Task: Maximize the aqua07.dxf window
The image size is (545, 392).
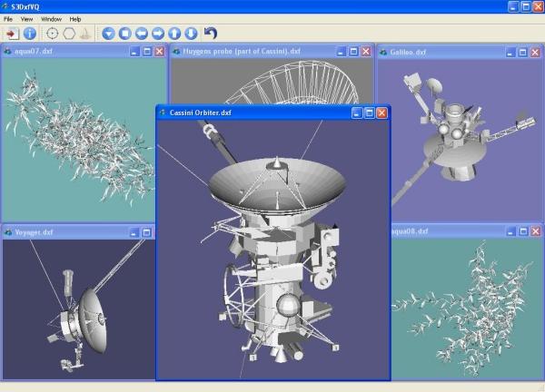Action: (x=147, y=52)
